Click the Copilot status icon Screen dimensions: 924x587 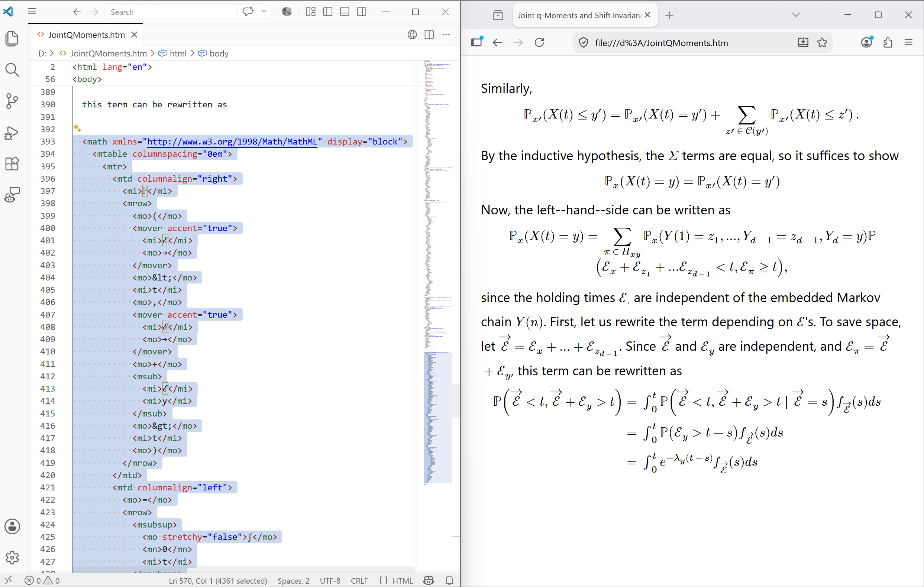coord(429,580)
